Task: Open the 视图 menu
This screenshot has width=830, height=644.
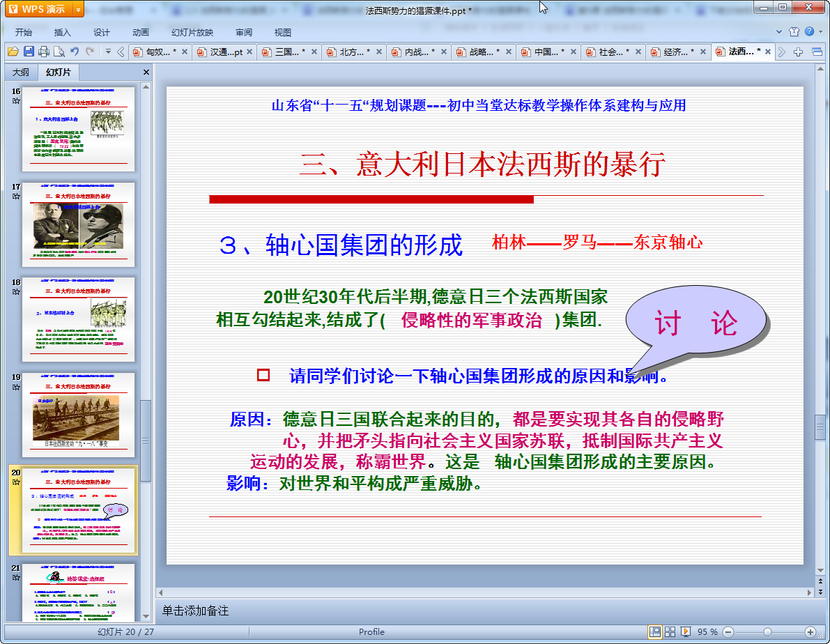Action: pos(283,32)
